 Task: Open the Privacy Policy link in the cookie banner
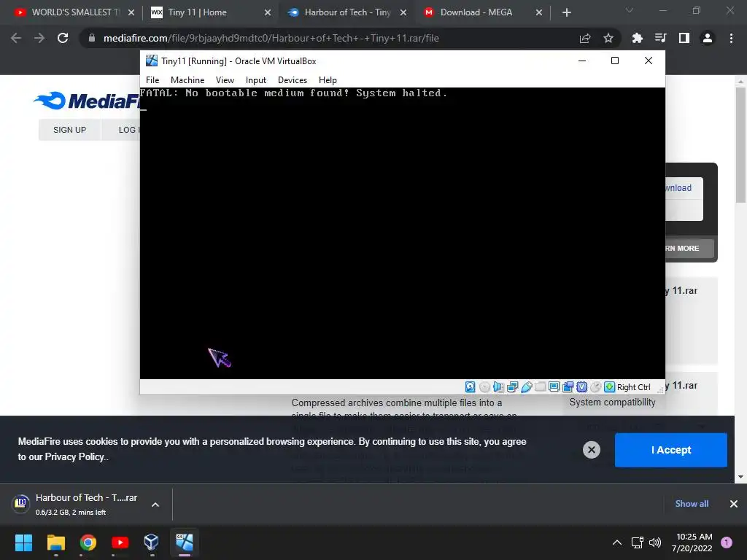pyautogui.click(x=75, y=457)
